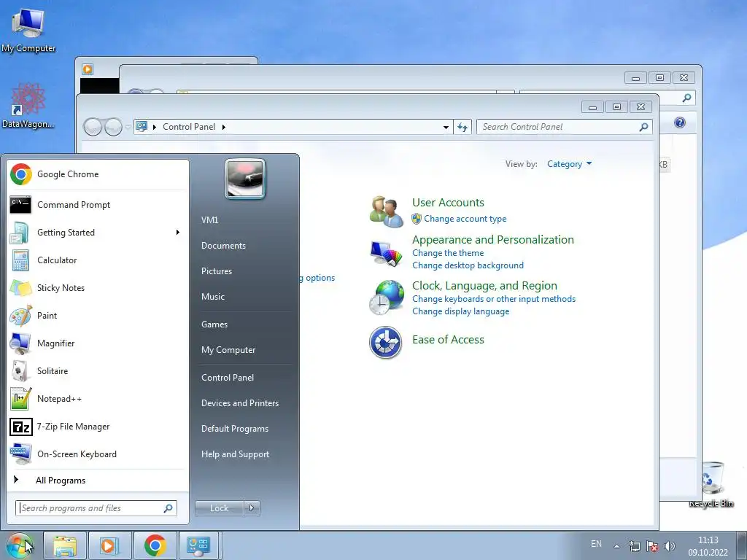The height and width of the screenshot is (560, 747).
Task: Expand the Getting Started submenu arrow
Action: (178, 233)
